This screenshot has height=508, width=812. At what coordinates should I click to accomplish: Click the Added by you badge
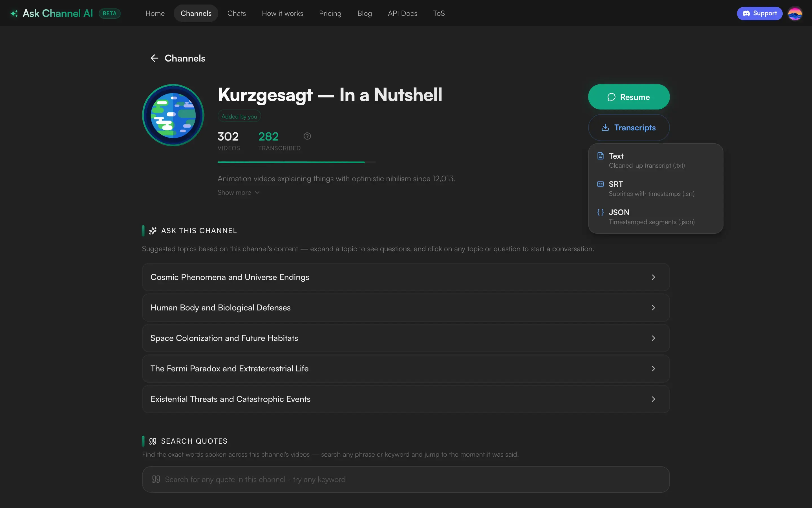(239, 116)
